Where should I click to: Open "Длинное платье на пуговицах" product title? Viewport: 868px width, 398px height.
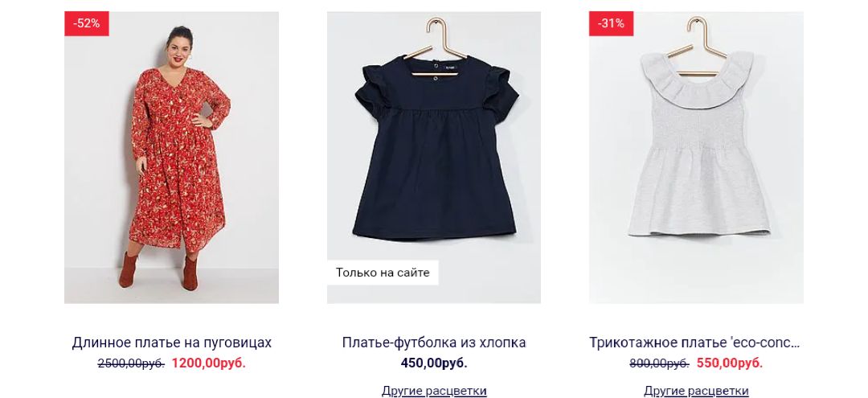172,343
